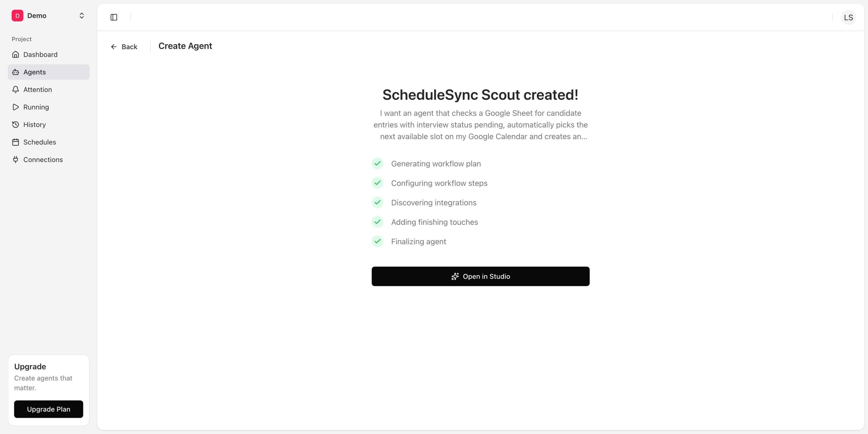This screenshot has height=434, width=868.
Task: Click the Finalizing agent check circle
Action: coord(377,241)
